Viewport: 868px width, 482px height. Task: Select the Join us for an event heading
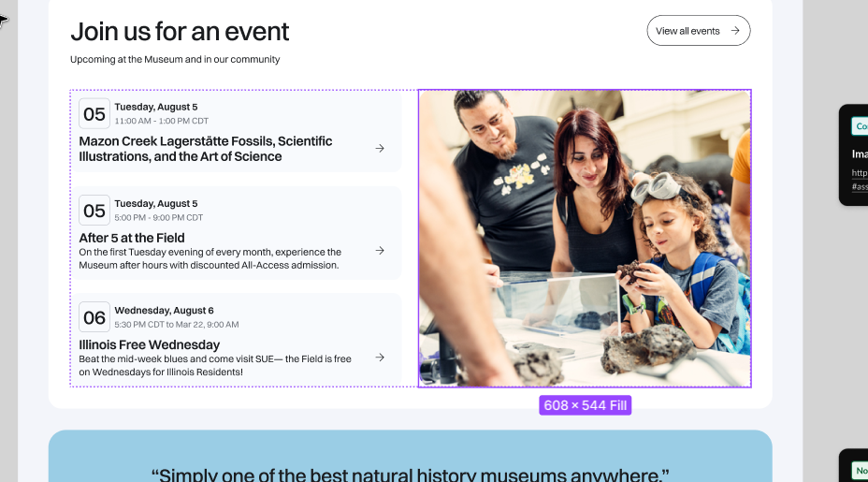(x=180, y=32)
